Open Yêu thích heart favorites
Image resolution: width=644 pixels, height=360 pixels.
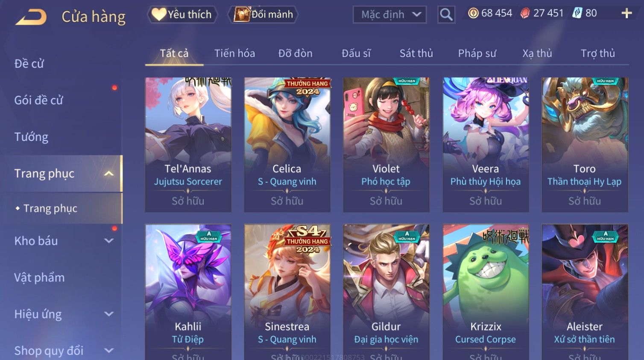coord(182,15)
